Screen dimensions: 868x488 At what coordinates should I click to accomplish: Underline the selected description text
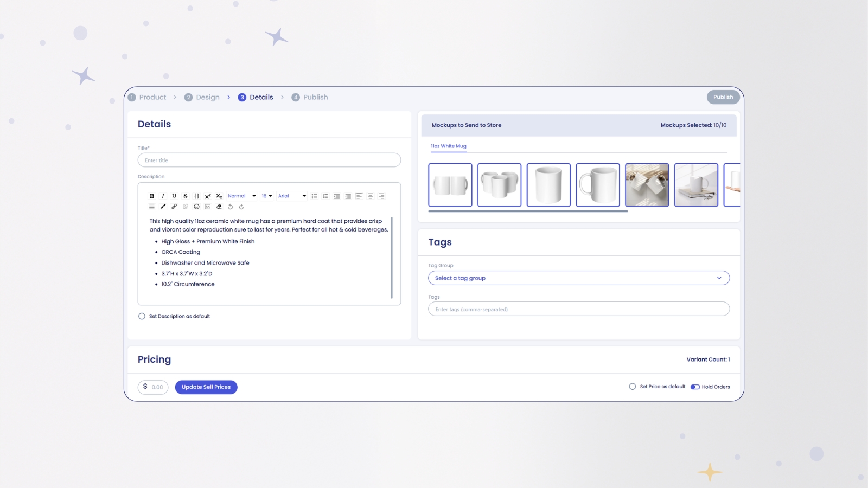(174, 196)
